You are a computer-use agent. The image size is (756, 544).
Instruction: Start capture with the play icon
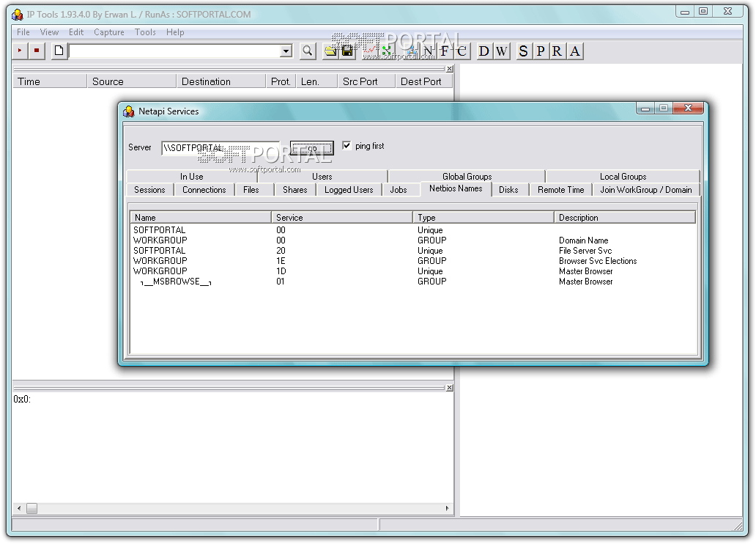click(20, 51)
